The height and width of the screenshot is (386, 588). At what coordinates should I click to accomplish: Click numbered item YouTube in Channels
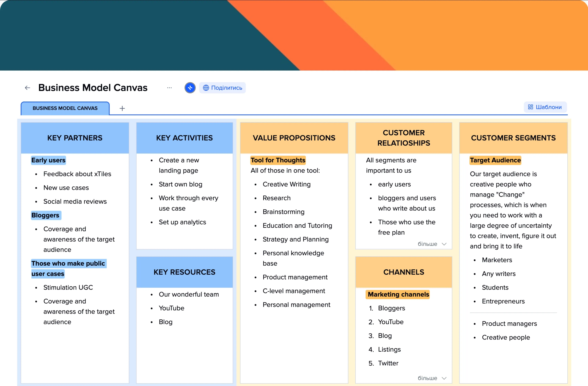click(x=391, y=322)
